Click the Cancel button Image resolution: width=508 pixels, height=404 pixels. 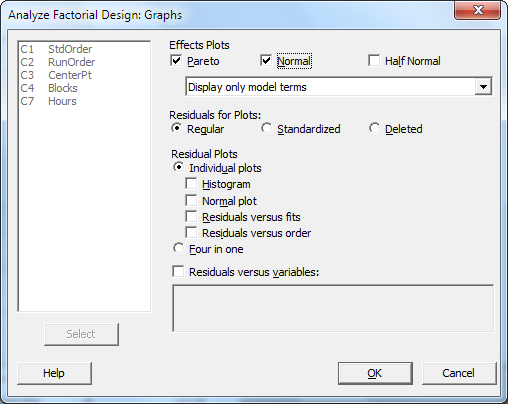click(459, 373)
